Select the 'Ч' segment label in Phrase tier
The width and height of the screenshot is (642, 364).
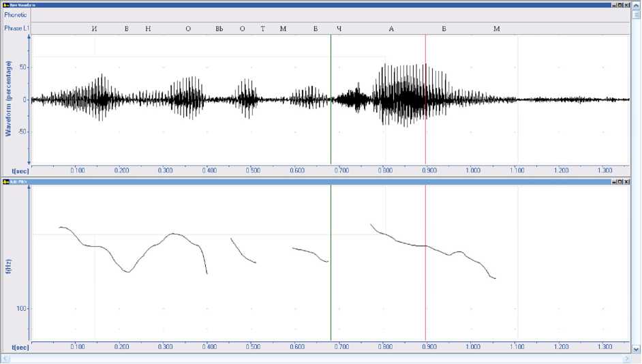pos(339,29)
